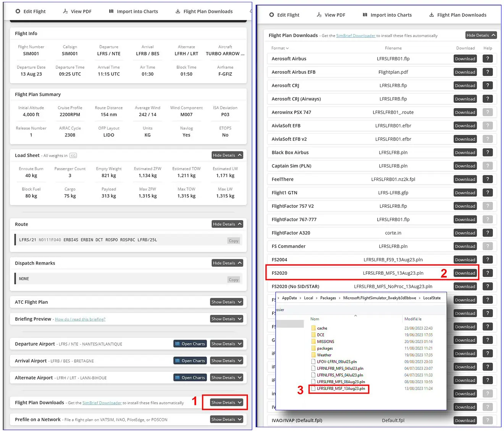
Task: Open Flight Plan Downloads tab in left panel
Action: 204,11
